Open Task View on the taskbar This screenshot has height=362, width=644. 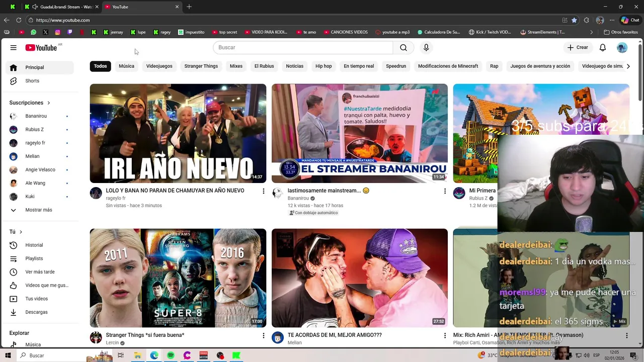click(x=121, y=355)
